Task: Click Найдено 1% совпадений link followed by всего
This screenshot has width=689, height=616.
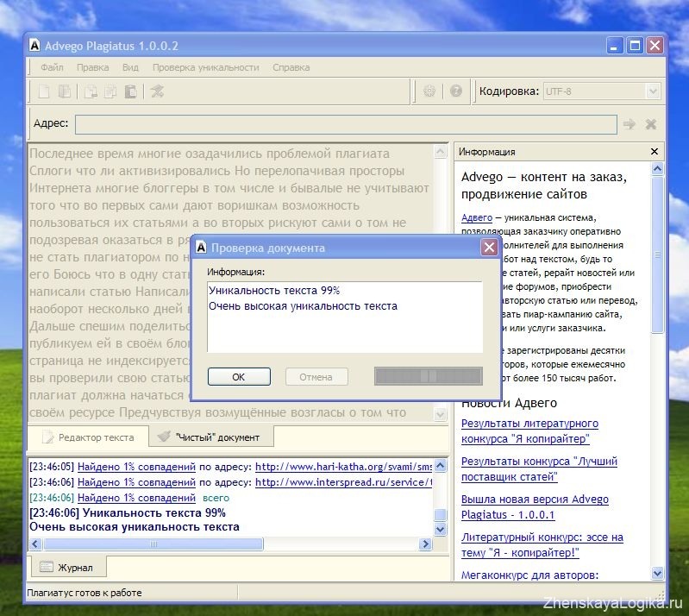Action: pyautogui.click(x=136, y=498)
